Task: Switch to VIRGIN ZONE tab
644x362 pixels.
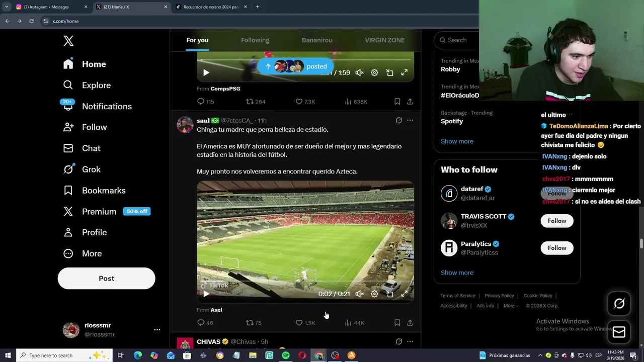Action: [x=384, y=40]
